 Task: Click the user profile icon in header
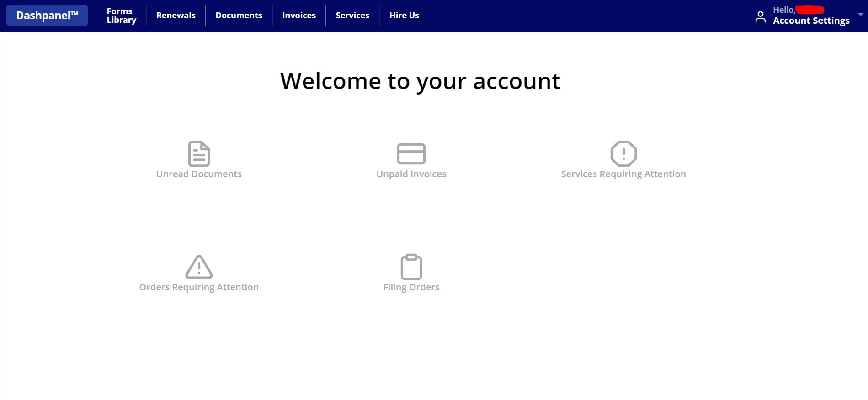tap(760, 17)
